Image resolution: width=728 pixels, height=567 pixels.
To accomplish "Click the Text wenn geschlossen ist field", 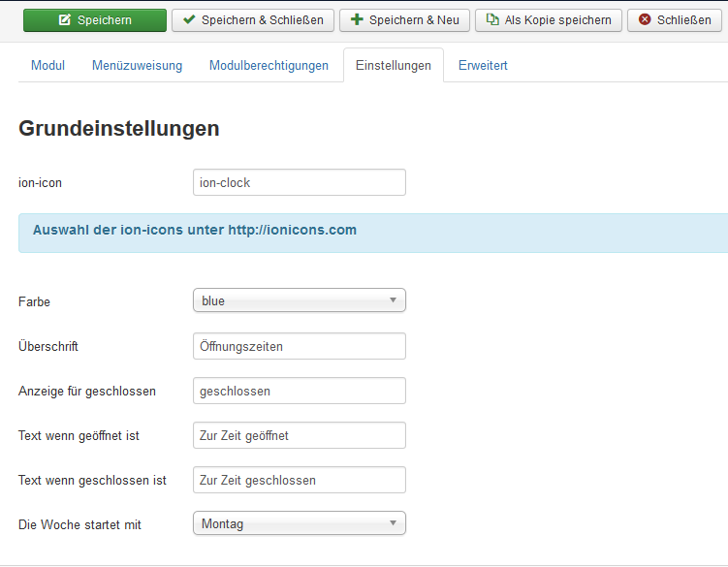I will pyautogui.click(x=300, y=480).
